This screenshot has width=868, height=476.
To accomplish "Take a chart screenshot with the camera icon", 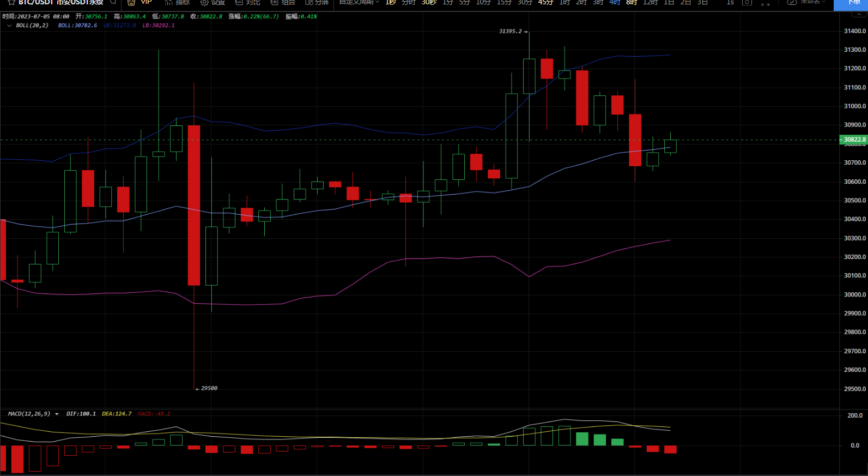I will point(747,2).
